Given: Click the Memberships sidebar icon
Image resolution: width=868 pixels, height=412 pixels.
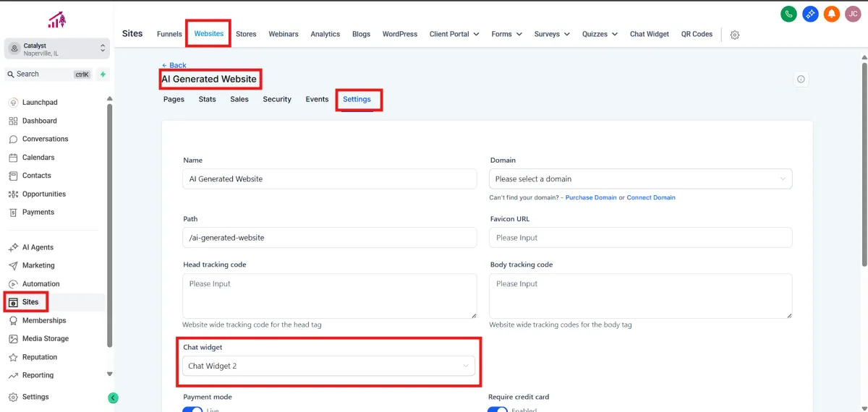Looking at the screenshot, I should coord(13,320).
